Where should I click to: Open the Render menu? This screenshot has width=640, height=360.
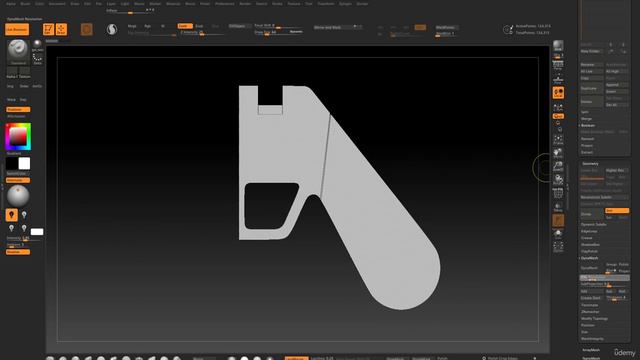245,4
